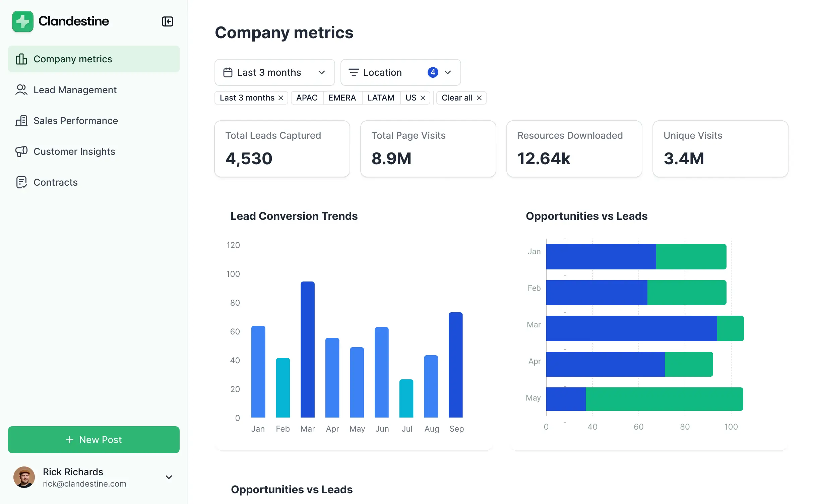Click the Sales Performance icon
Viewport: 815px width, 504px height.
[x=21, y=121]
